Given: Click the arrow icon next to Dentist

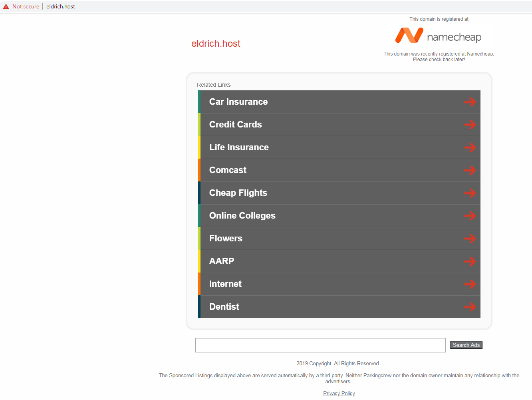Looking at the screenshot, I should (x=470, y=307).
